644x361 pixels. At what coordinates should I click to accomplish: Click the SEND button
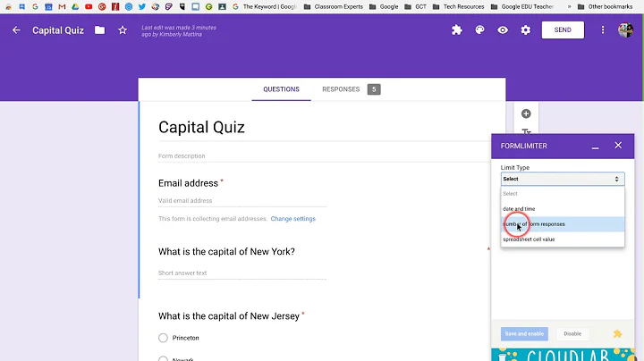[563, 30]
